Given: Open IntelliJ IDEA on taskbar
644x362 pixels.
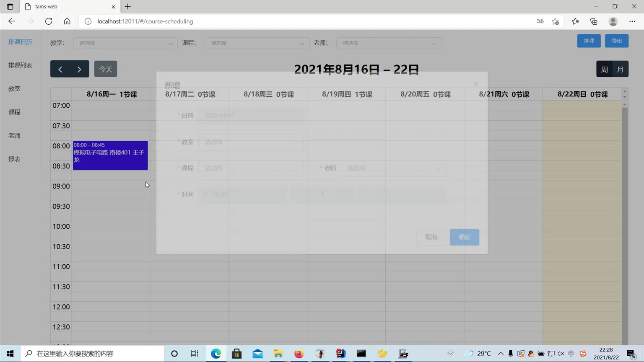Looking at the screenshot, I should [x=340, y=354].
